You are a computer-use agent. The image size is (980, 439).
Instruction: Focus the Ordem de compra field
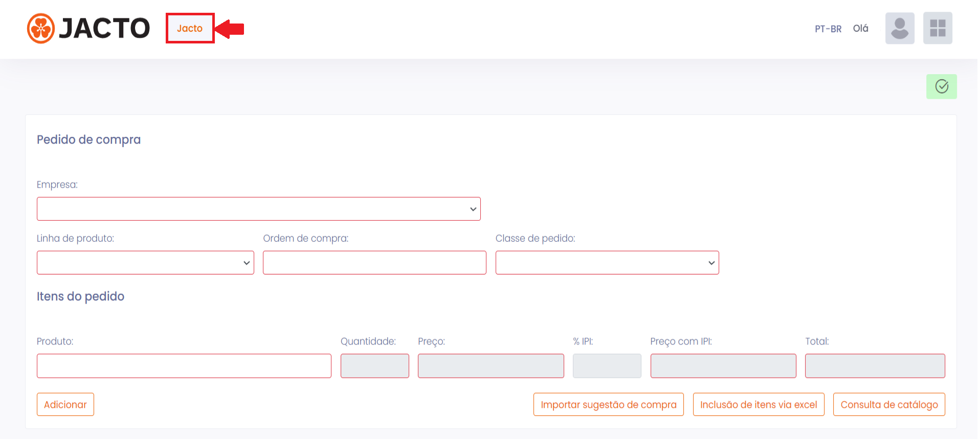click(x=374, y=263)
